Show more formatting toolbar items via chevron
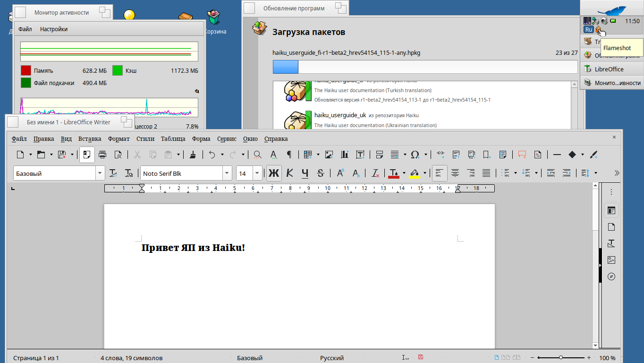This screenshot has height=363, width=644. click(617, 173)
